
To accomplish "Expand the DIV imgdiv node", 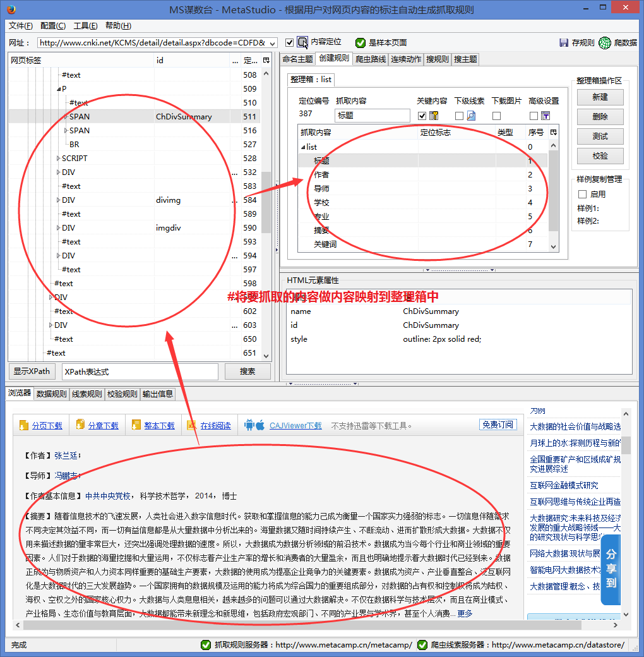I will pyautogui.click(x=58, y=228).
